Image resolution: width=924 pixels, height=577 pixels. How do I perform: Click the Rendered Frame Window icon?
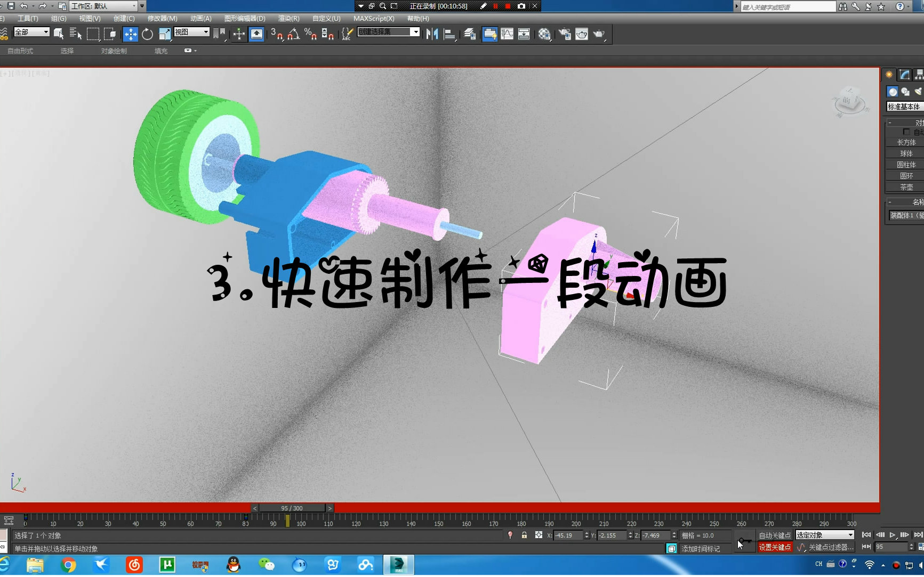[x=582, y=34]
